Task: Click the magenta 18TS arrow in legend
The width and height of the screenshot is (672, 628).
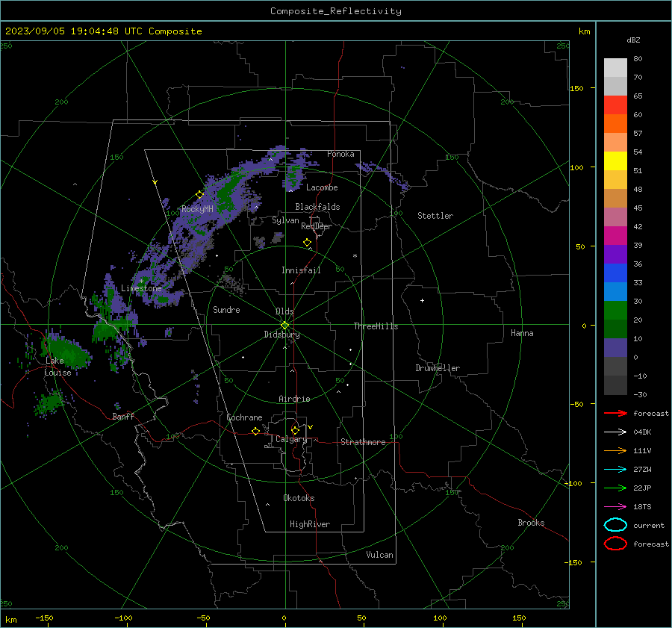Action: tap(615, 507)
